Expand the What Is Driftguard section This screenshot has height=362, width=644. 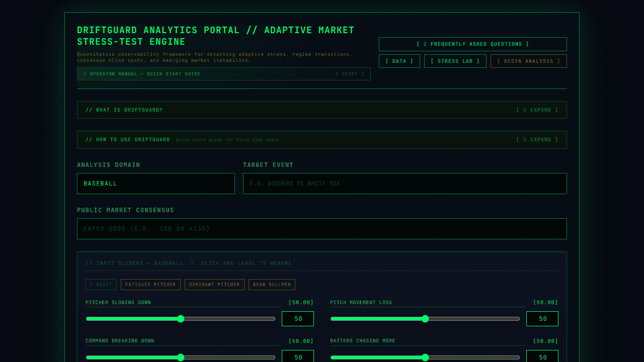pos(321,110)
